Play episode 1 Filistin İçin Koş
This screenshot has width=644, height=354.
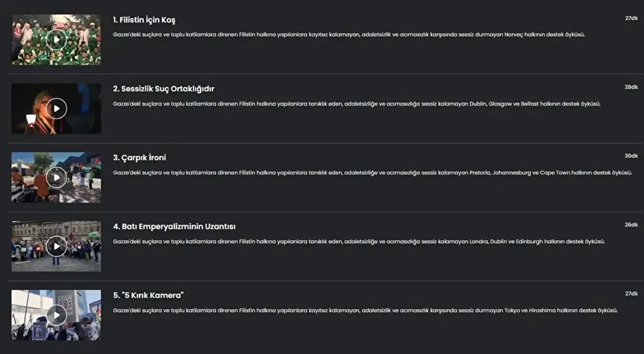56,40
